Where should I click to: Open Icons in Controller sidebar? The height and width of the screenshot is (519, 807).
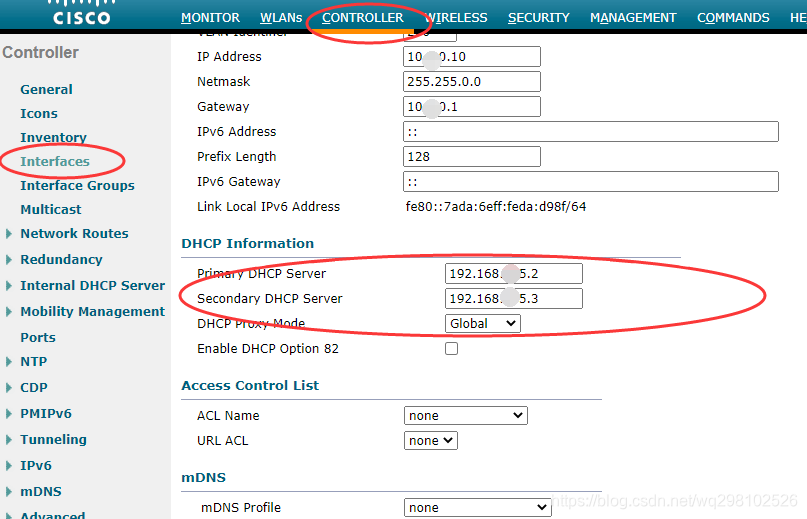39,114
